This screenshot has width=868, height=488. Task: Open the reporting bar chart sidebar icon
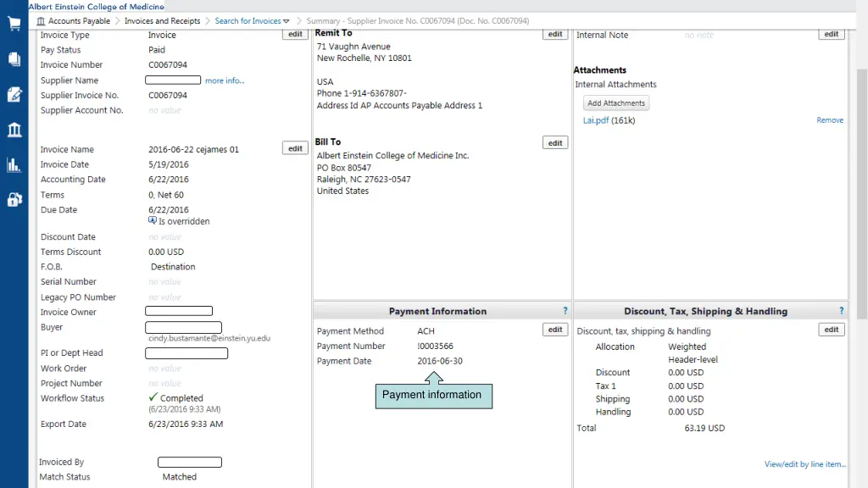[14, 165]
